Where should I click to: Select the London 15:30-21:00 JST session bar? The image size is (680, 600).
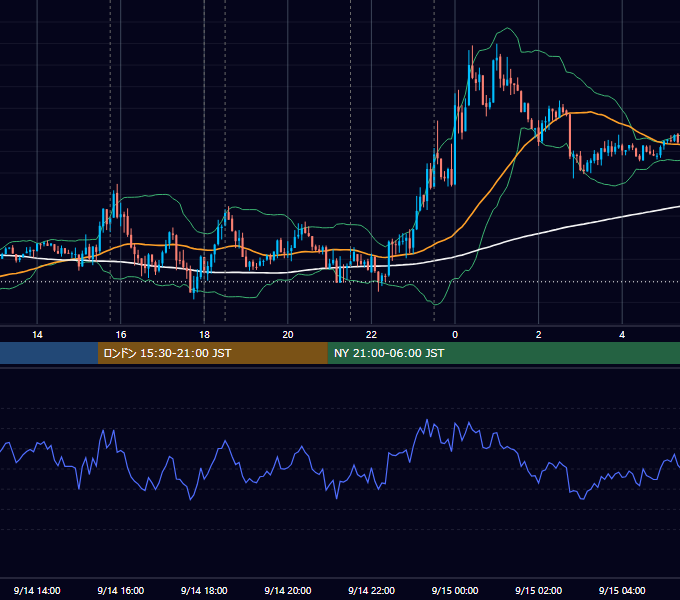coord(212,353)
